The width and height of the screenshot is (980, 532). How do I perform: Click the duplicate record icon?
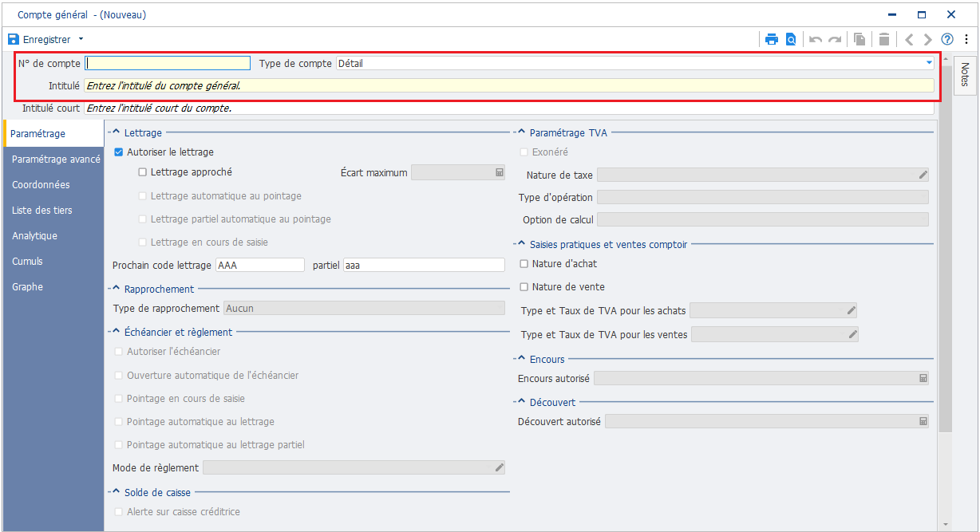click(859, 39)
